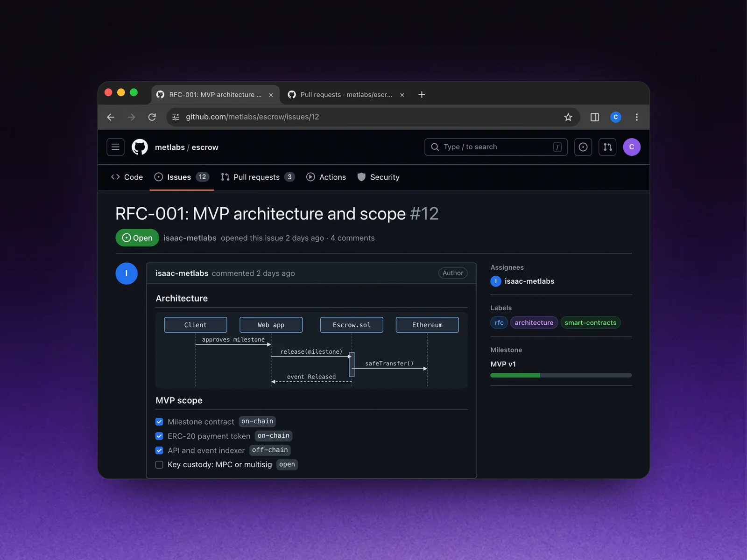Open the Security tab
The image size is (747, 560).
[x=379, y=177]
